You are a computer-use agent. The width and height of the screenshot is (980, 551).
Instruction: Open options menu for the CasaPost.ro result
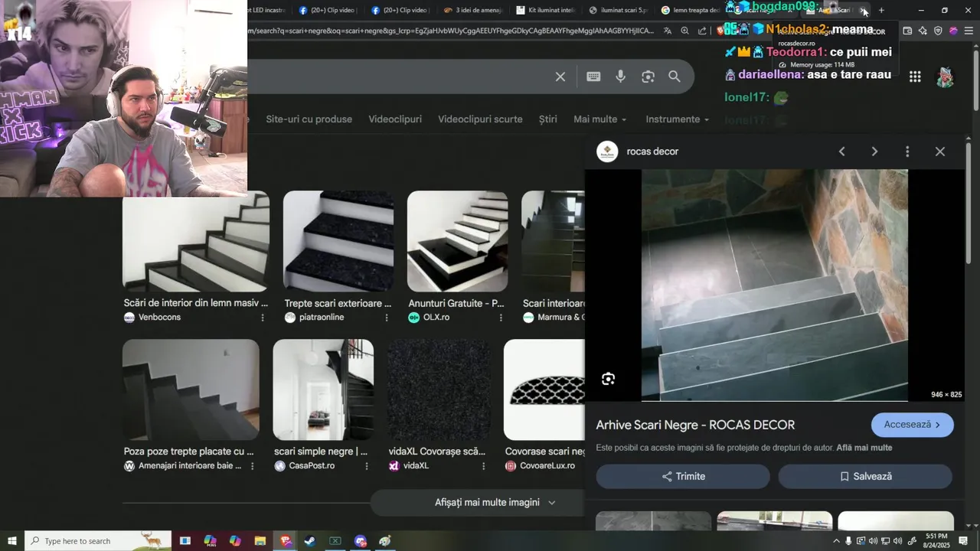[x=366, y=466]
